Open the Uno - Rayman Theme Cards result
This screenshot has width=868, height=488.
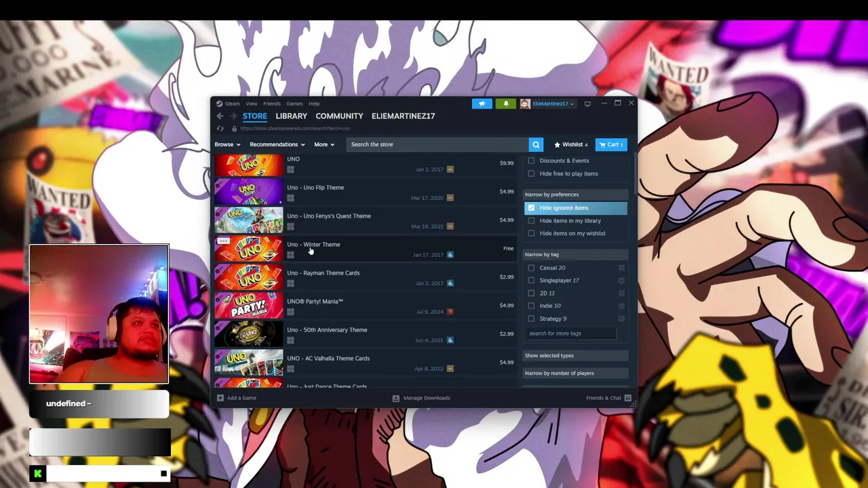click(x=365, y=277)
